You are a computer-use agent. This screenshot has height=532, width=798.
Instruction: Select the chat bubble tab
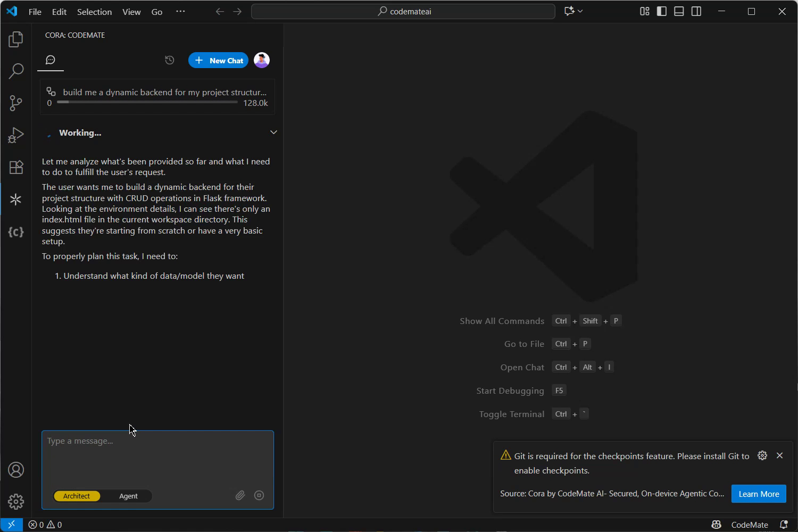pos(51,60)
